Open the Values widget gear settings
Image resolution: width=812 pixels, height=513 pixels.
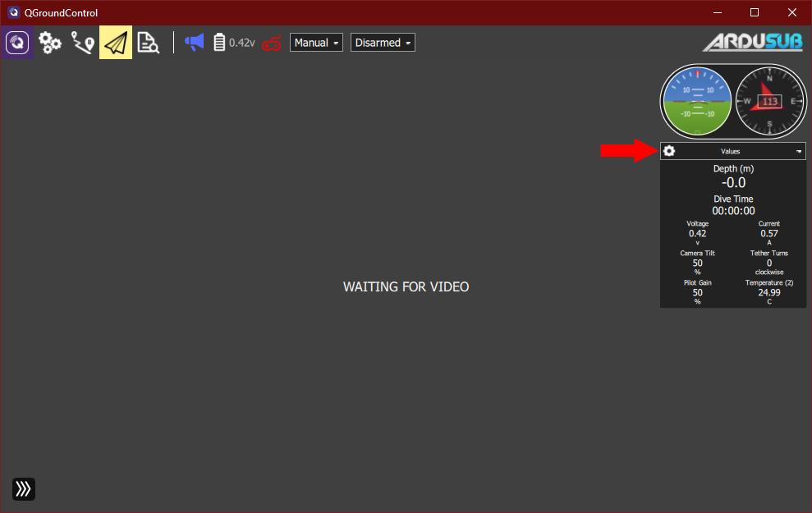point(669,151)
